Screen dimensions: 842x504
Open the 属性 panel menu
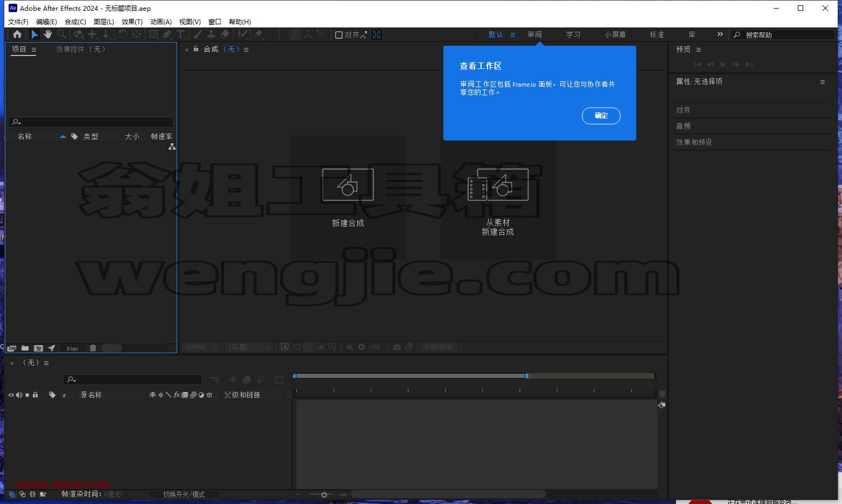pyautogui.click(x=823, y=82)
